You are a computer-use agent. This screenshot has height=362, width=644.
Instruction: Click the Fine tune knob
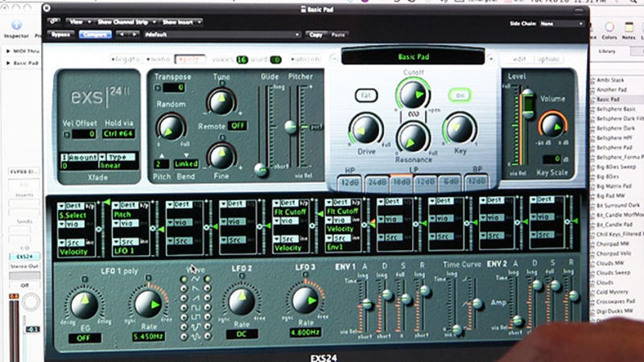point(221,156)
